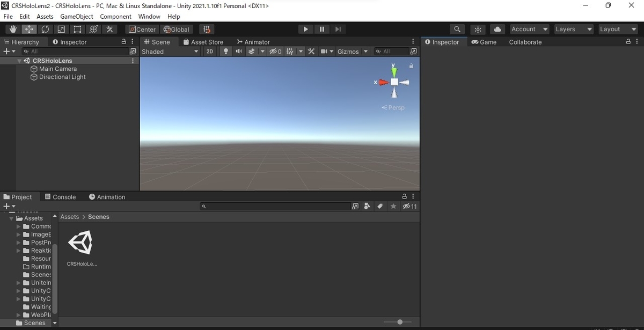644x330 pixels.
Task: Switch to the Asset Store tab
Action: (203, 42)
